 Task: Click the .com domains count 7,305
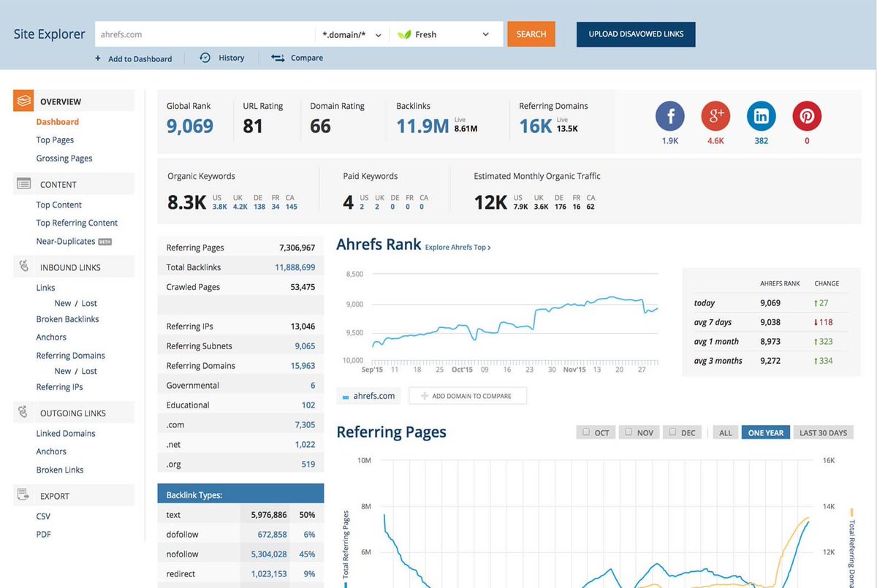coord(305,425)
